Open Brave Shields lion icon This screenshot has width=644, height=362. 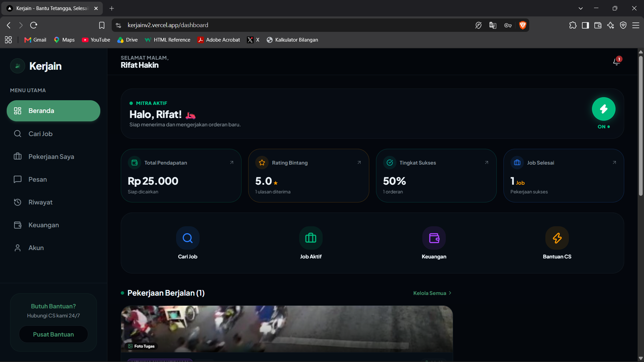pyautogui.click(x=523, y=25)
